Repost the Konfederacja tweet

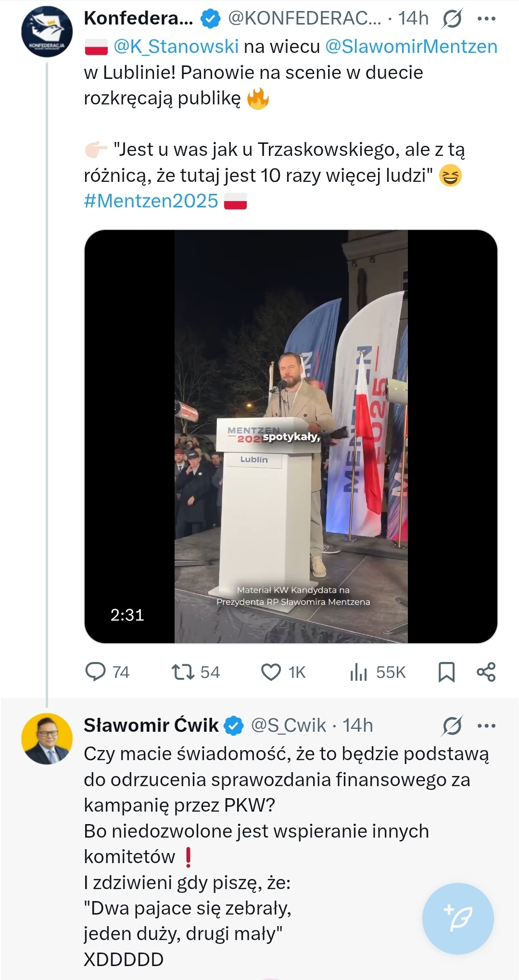pos(183,672)
